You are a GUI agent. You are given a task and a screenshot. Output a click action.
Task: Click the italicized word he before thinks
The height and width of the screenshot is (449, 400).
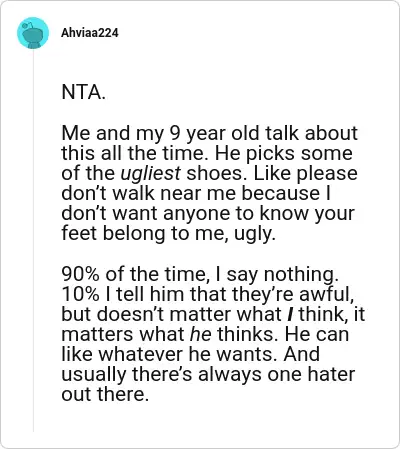200,334
